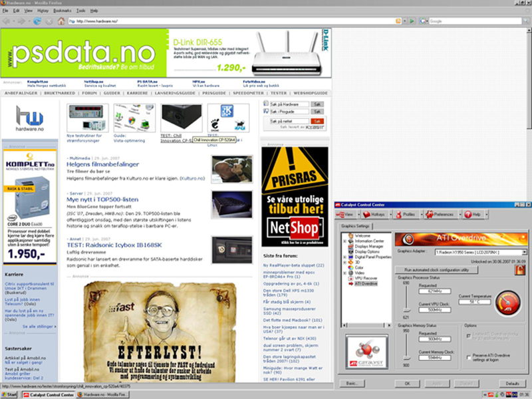Open Firefox Edit menu

(16, 11)
